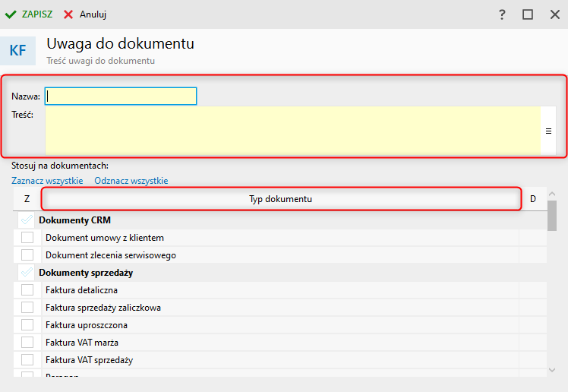Check the Dokument umowy z klientem checkbox
This screenshot has height=392, width=568.
[x=27, y=238]
